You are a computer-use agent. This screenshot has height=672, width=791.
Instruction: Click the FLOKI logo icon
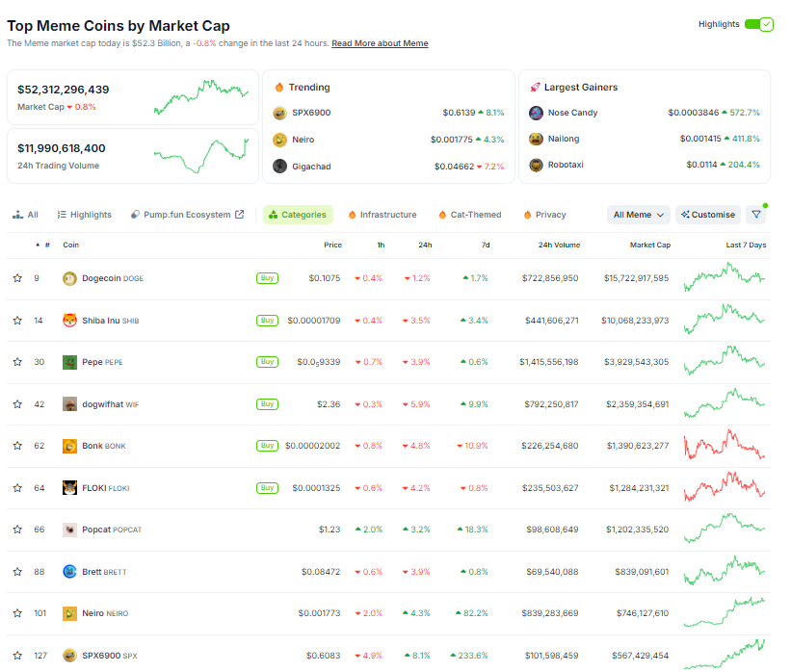(69, 487)
